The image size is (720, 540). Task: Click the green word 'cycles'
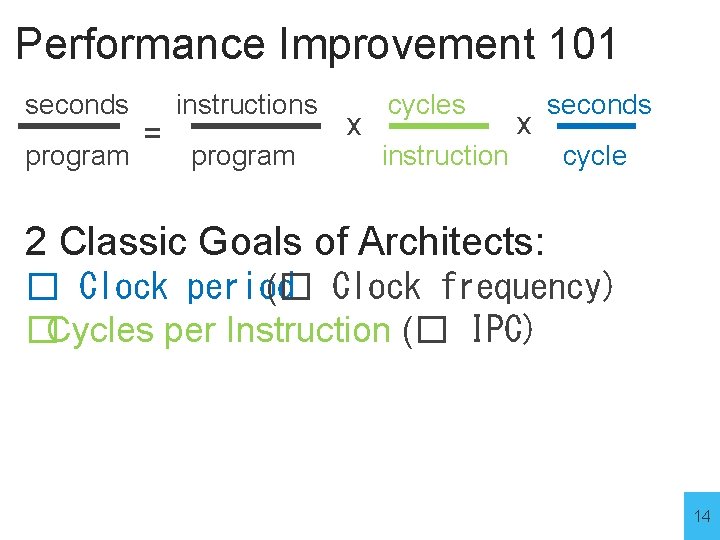pyautogui.click(x=426, y=104)
